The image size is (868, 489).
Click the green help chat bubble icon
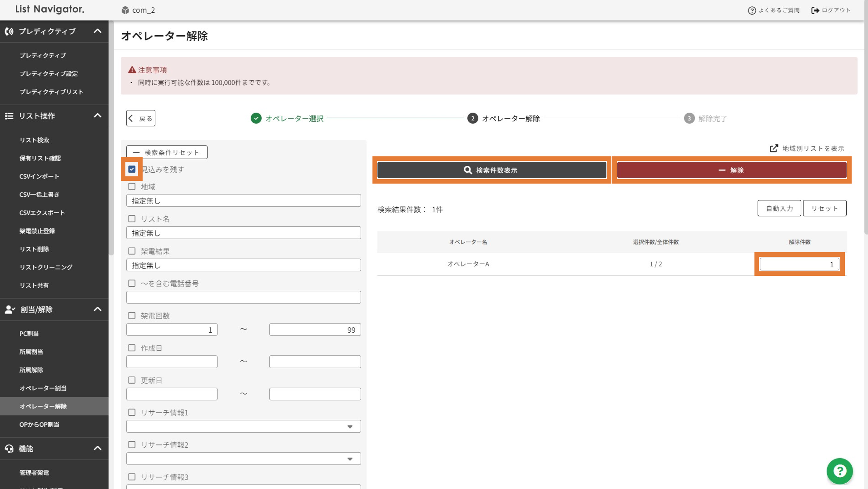tap(839, 471)
